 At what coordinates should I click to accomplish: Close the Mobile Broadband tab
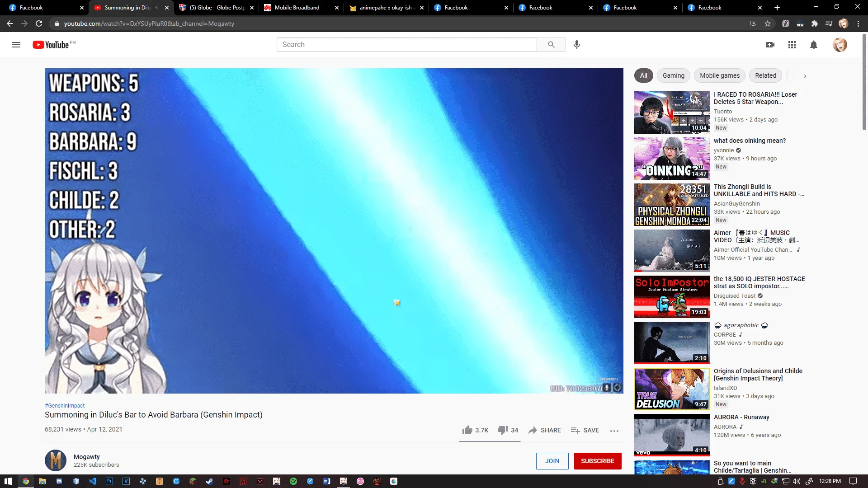337,8
